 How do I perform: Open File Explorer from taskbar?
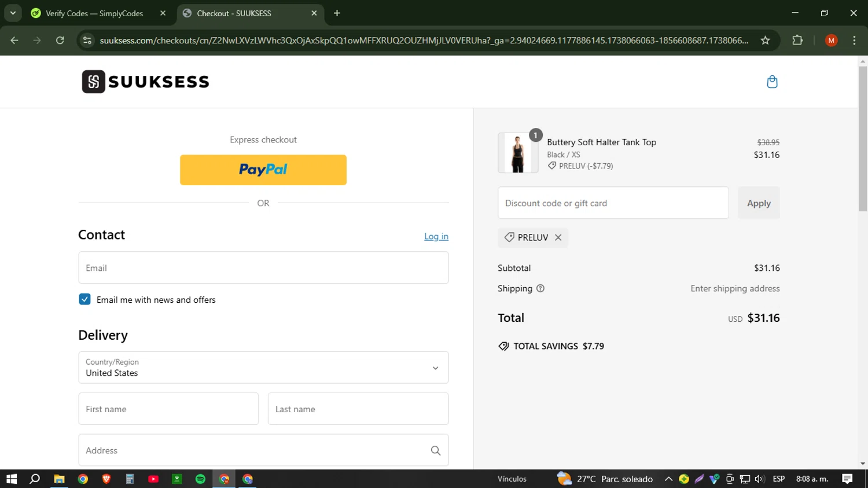tap(59, 479)
